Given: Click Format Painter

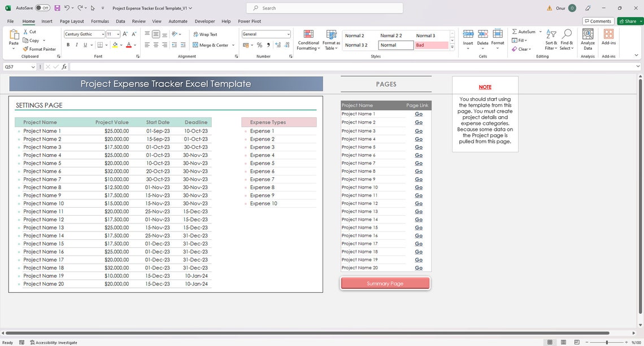Looking at the screenshot, I should (40, 49).
